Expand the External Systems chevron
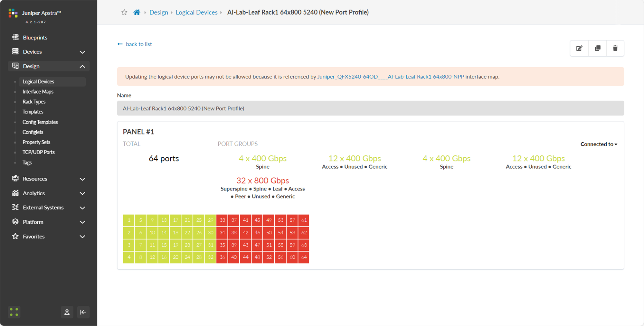Viewport: 644px width, 326px height. (x=82, y=208)
